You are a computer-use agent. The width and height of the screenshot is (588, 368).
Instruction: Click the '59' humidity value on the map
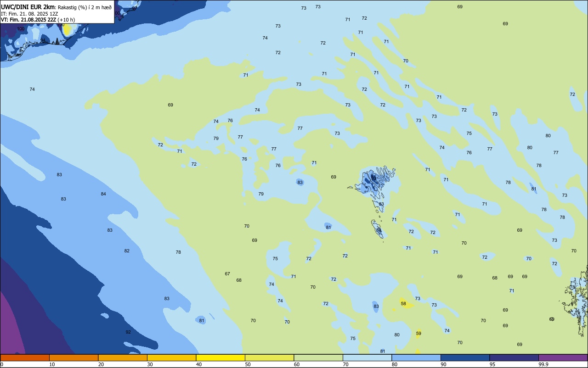418,334
